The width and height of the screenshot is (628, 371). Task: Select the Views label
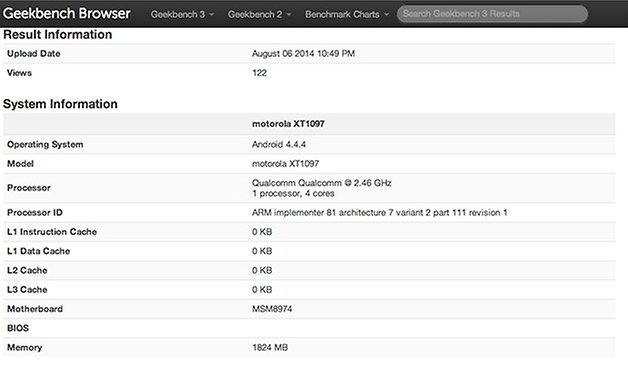[x=19, y=73]
